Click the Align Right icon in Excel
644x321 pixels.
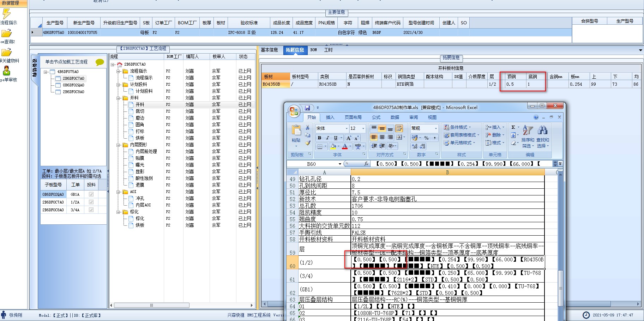390,137
